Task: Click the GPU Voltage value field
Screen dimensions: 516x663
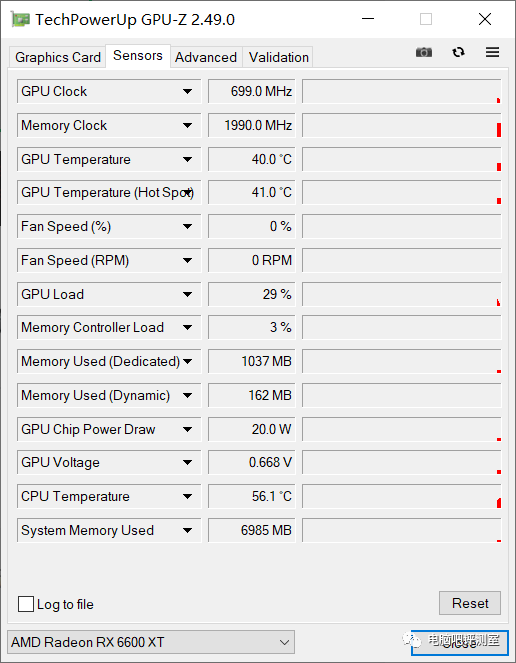Action: (251, 463)
